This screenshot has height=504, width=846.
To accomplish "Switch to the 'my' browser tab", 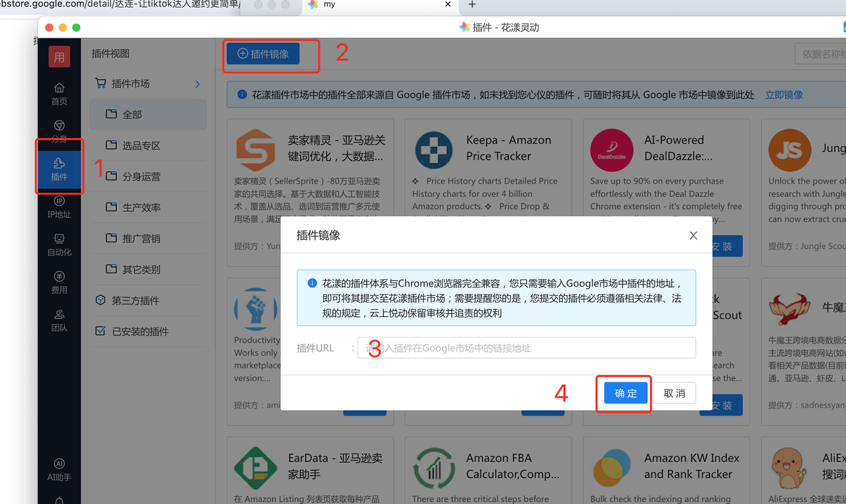I will click(x=380, y=5).
